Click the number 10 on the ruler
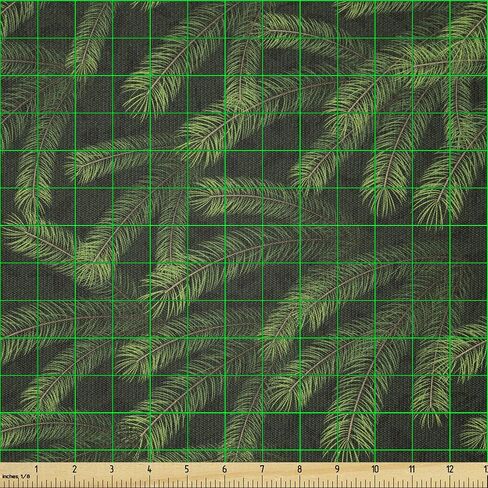The image size is (488, 488). click(x=375, y=469)
